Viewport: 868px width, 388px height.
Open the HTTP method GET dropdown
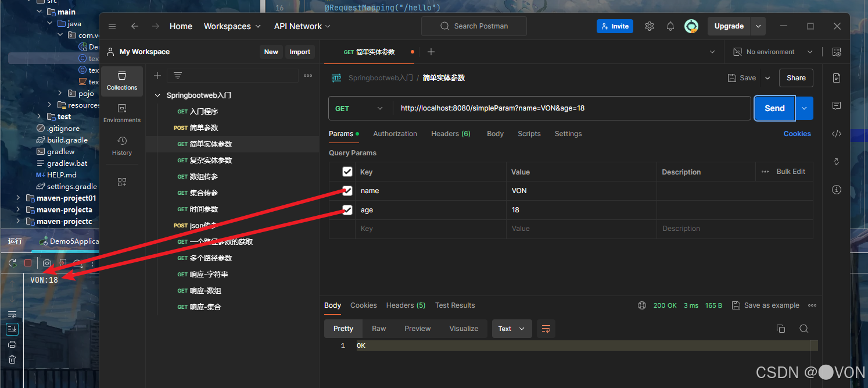(360, 108)
